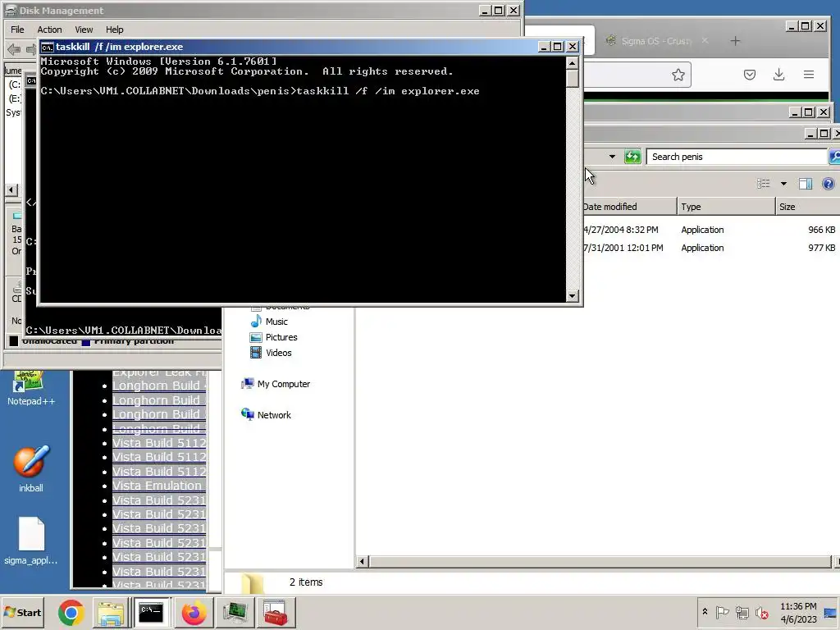The width and height of the screenshot is (840, 630).
Task: Select the file modified 4/27/2004 8:32 PM
Action: (620, 230)
